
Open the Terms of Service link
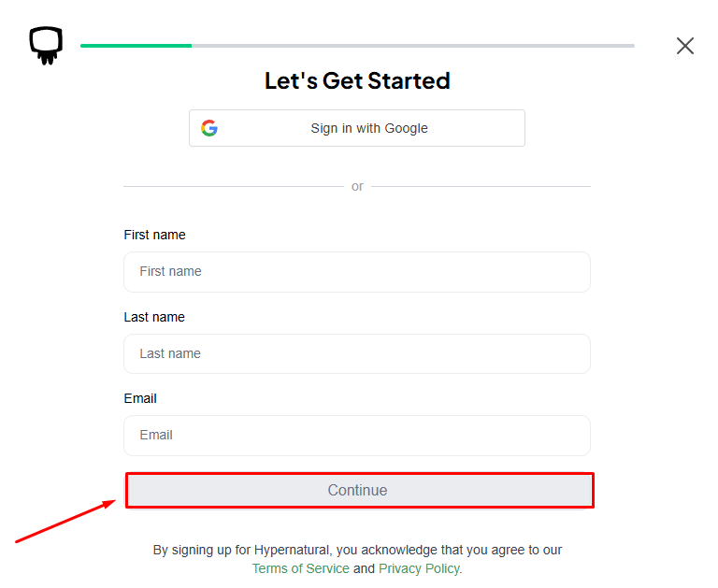pyautogui.click(x=300, y=568)
